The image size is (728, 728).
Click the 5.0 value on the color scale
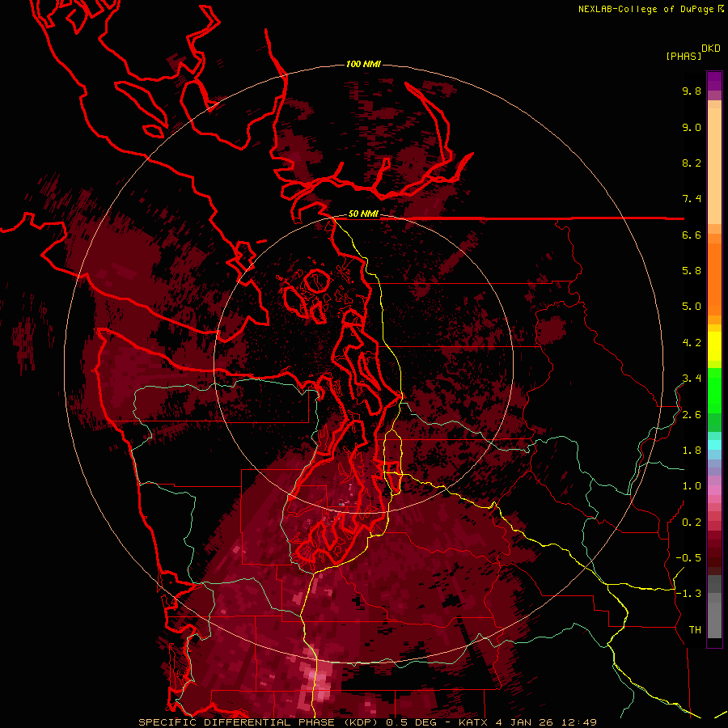(x=692, y=307)
